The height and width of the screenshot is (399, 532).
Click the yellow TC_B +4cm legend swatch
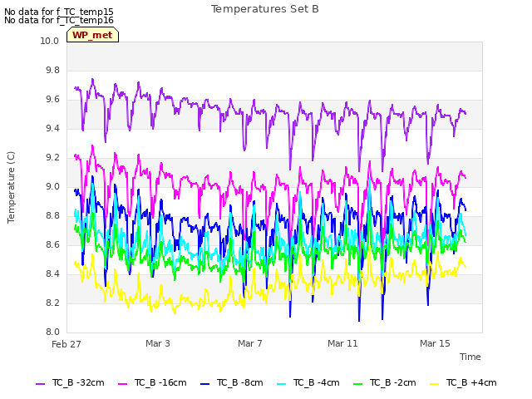coord(434,384)
